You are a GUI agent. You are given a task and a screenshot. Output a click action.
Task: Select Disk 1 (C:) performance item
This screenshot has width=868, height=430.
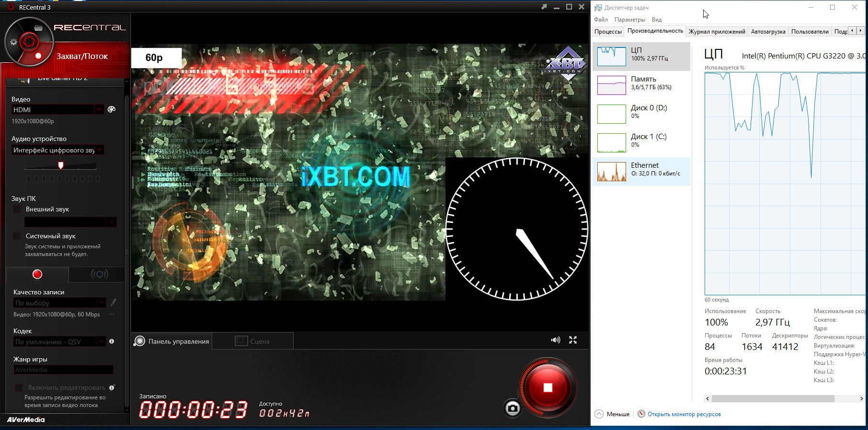(x=641, y=142)
